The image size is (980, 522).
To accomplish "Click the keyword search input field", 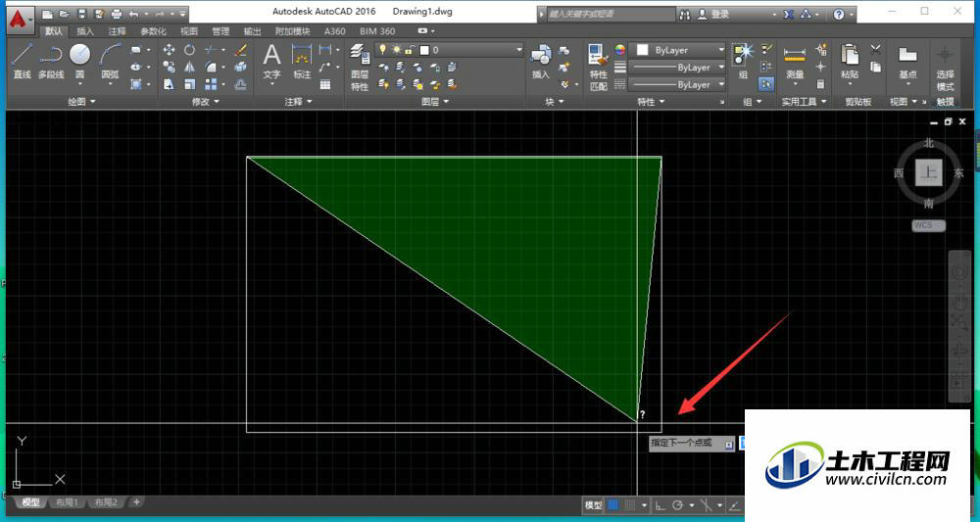I will pos(612,14).
